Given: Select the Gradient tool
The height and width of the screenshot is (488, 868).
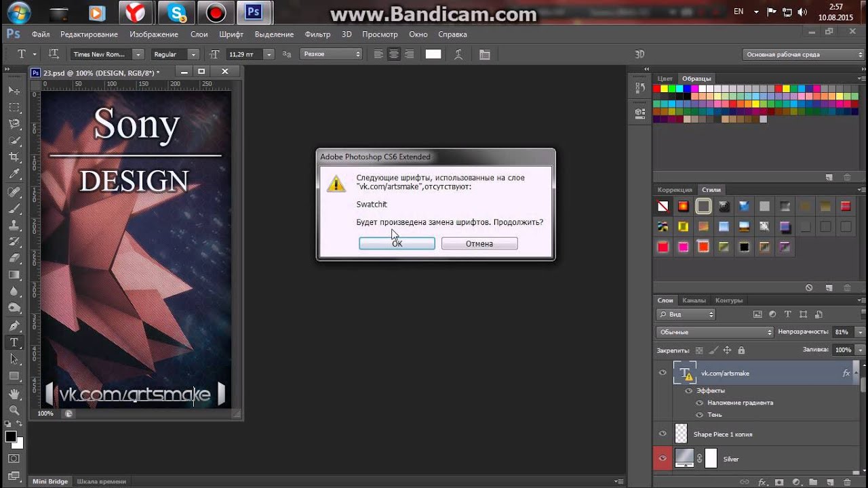Looking at the screenshot, I should tap(14, 275).
